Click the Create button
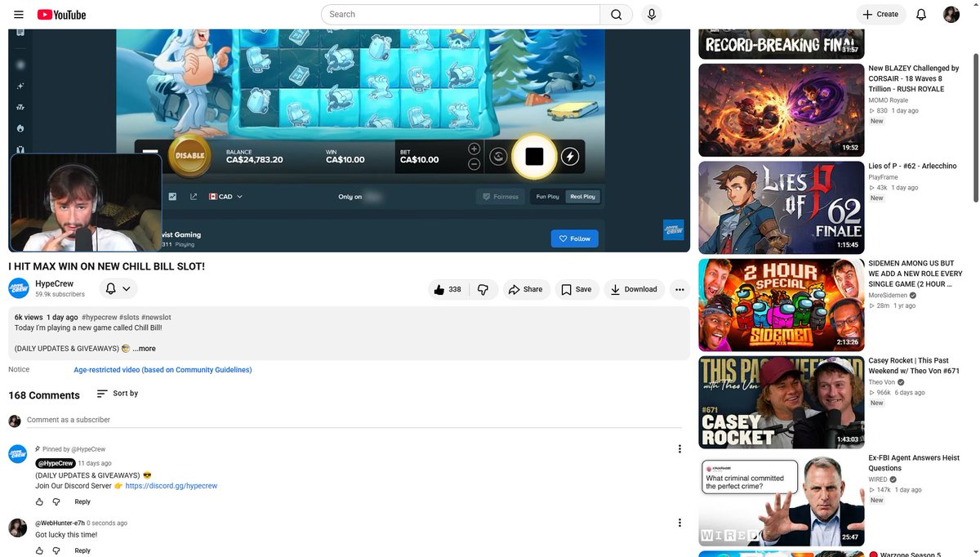This screenshot has width=980, height=557. pyautogui.click(x=880, y=15)
